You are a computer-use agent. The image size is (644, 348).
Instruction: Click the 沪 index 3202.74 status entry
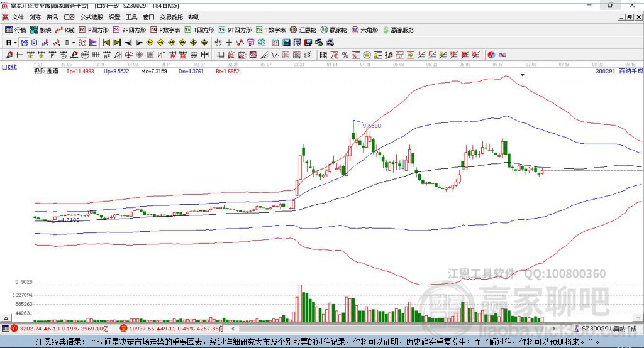coord(60,329)
